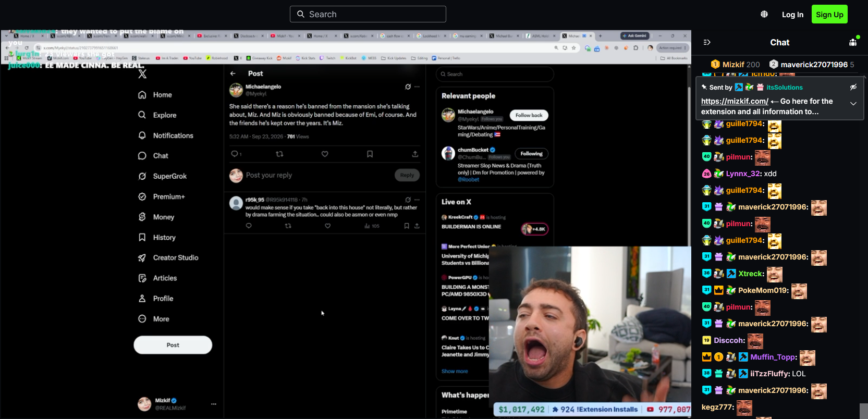Toggle Following button for chumBucket

pyautogui.click(x=531, y=154)
